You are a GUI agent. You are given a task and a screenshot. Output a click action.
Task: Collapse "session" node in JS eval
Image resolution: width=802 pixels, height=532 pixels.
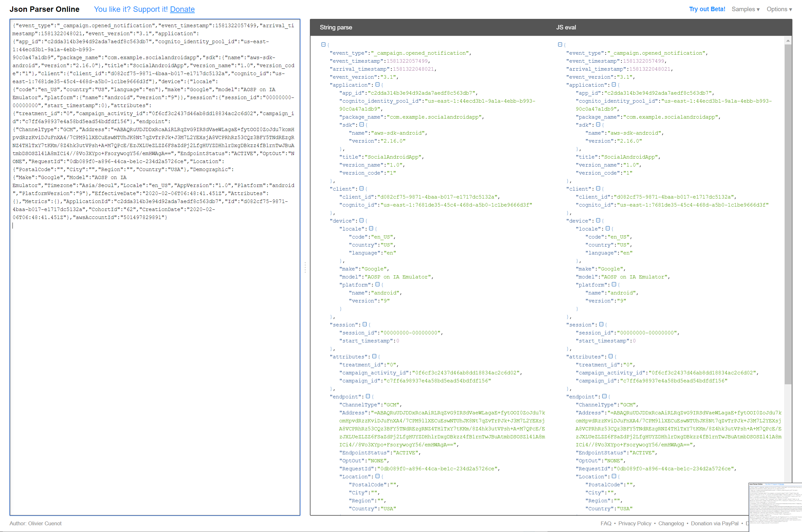click(601, 325)
